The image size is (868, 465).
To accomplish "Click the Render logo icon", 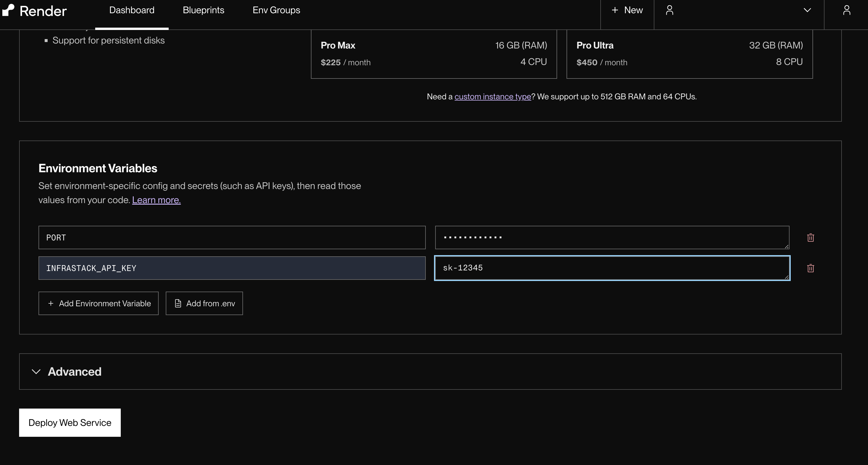I will click(9, 10).
